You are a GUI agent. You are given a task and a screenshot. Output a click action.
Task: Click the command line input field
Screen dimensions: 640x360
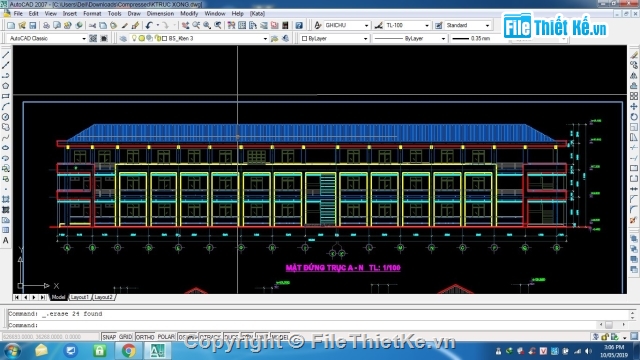(x=318, y=325)
